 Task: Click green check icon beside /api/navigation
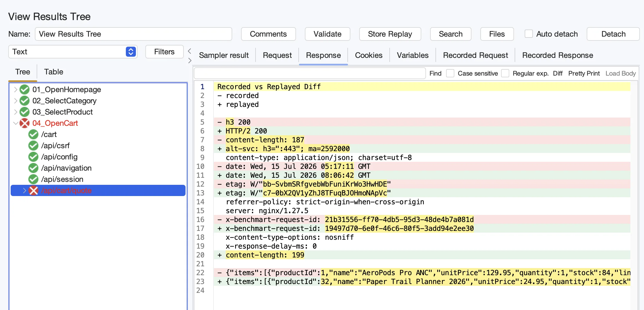[x=33, y=168]
